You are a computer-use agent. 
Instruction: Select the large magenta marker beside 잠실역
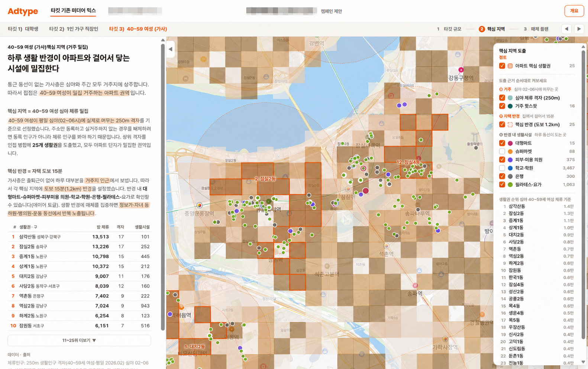[x=366, y=191]
